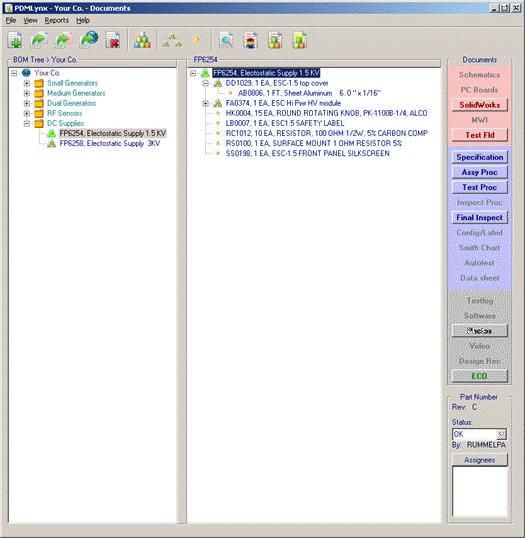Expand the FA0374 ESC Hi Pwr HV module
Viewport: 525px width, 538px height.
(205, 103)
